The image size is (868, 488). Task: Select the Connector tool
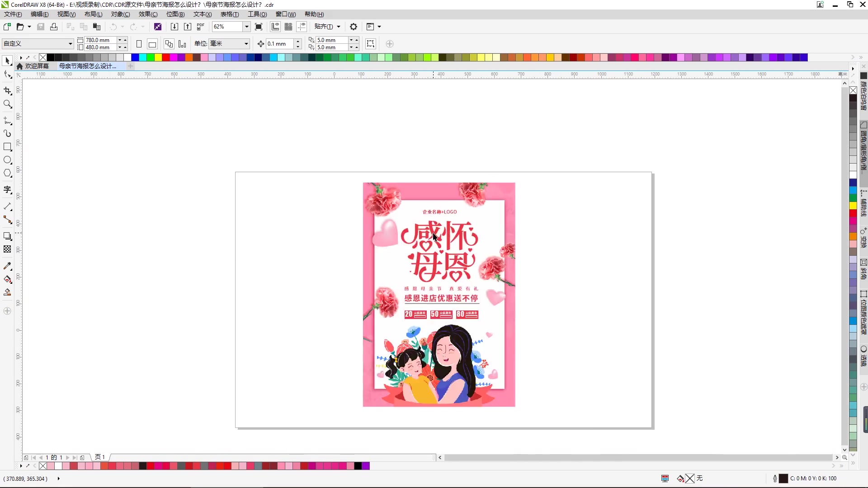click(x=7, y=220)
